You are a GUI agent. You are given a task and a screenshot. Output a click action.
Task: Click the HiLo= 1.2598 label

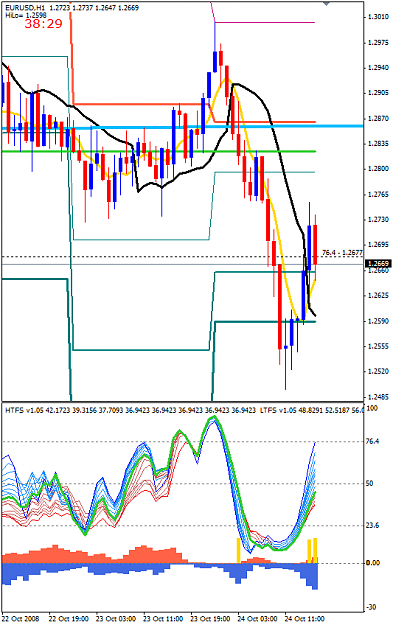click(x=26, y=15)
